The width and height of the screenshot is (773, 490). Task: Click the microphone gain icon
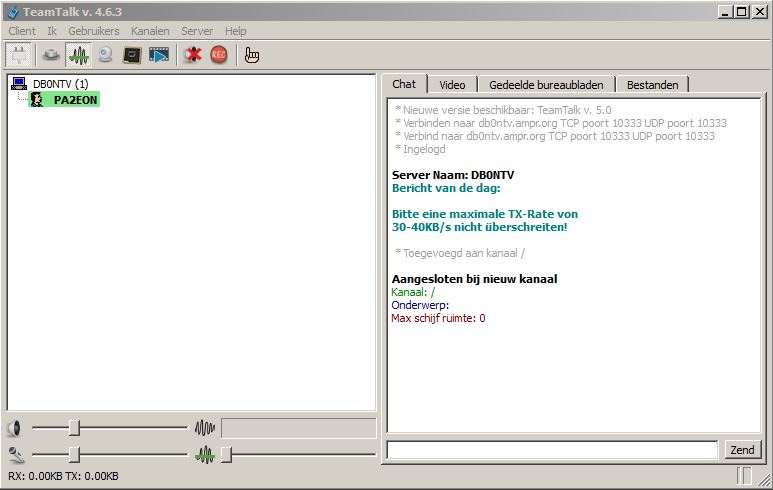pyautogui.click(x=16, y=455)
